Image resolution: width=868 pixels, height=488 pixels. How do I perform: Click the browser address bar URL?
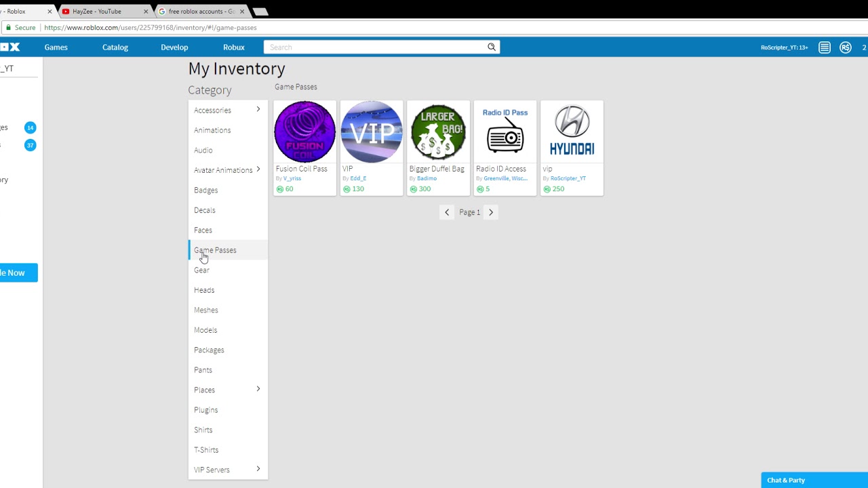point(151,28)
